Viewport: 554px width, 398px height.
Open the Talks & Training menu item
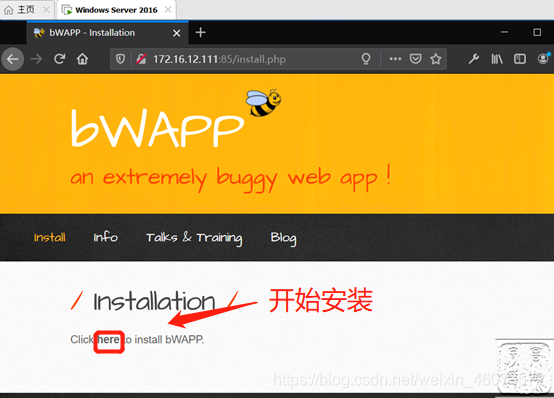click(194, 238)
